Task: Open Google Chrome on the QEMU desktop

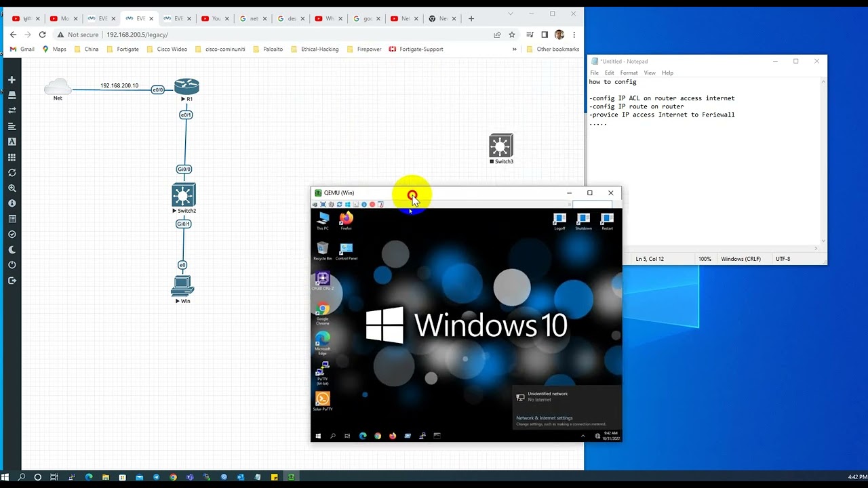Action: (323, 313)
